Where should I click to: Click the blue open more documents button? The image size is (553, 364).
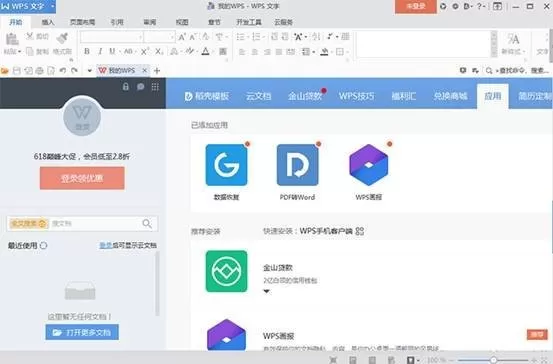[x=82, y=332]
